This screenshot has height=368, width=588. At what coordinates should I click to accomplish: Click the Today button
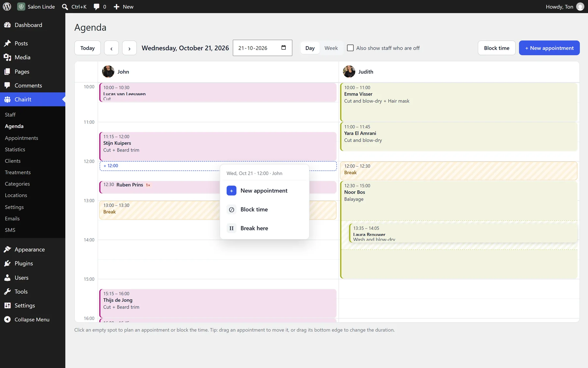pos(88,48)
